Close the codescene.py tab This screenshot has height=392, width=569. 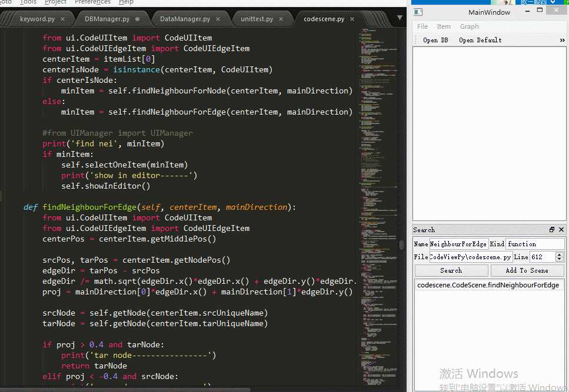(x=352, y=19)
